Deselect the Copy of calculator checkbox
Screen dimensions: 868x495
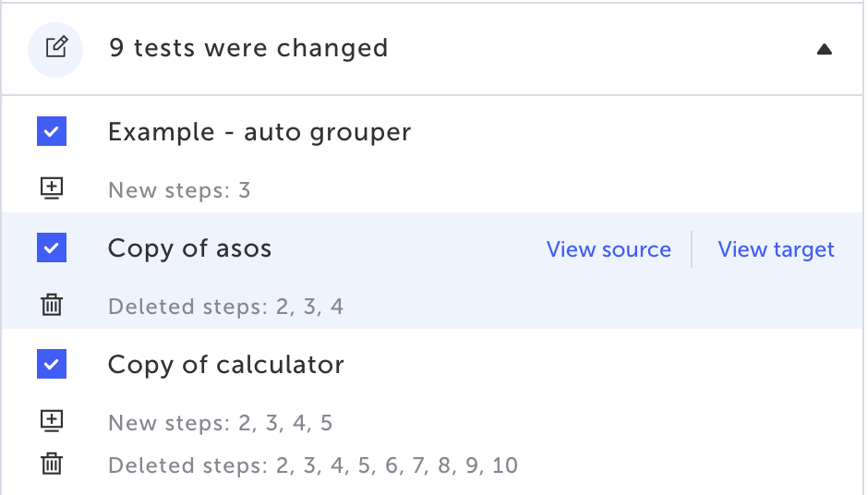pyautogui.click(x=52, y=365)
